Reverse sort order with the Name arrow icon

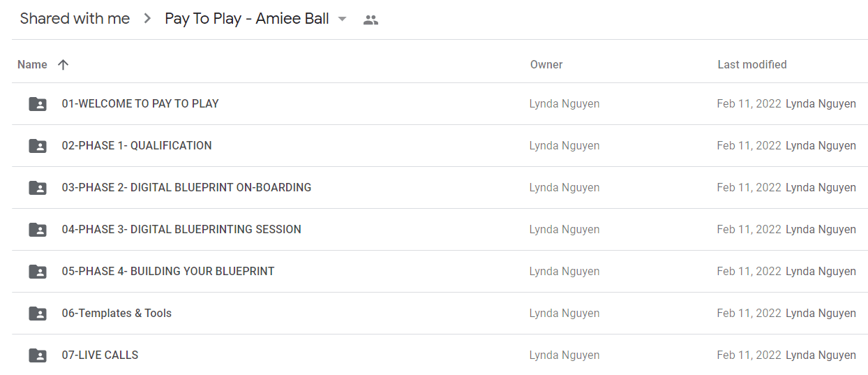click(x=63, y=65)
